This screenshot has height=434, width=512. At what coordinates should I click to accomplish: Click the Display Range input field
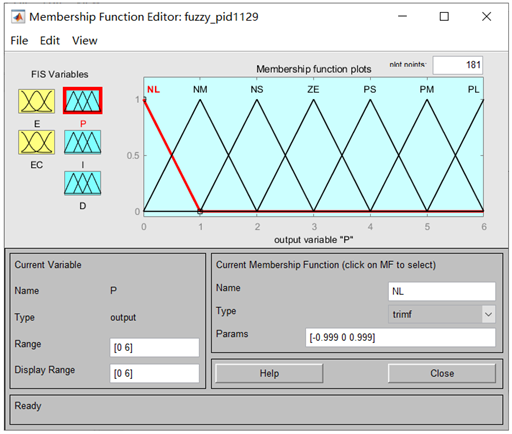pyautogui.click(x=154, y=373)
